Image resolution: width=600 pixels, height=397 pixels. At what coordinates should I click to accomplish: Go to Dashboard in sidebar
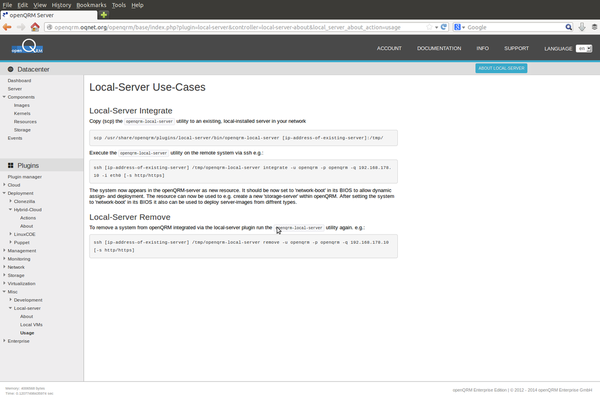(19, 80)
